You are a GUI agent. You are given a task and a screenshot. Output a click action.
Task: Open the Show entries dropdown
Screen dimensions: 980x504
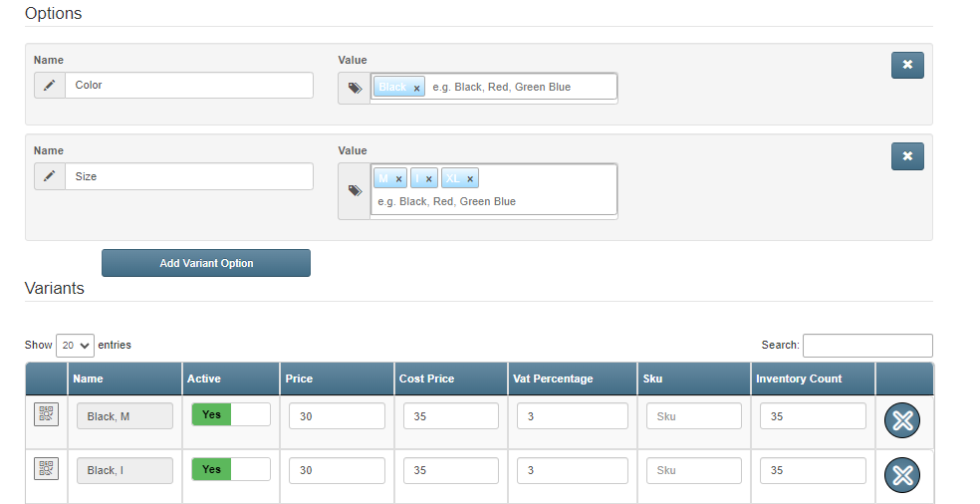tap(75, 345)
